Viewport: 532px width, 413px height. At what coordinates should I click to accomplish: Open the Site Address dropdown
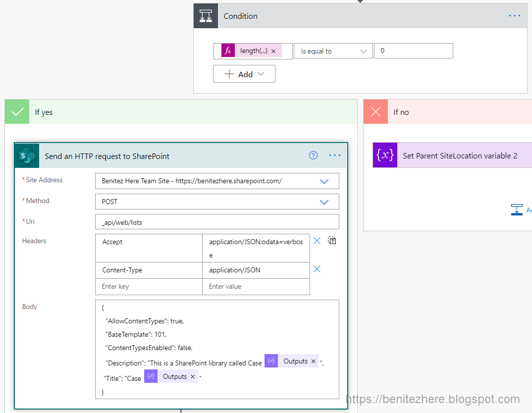(x=324, y=181)
